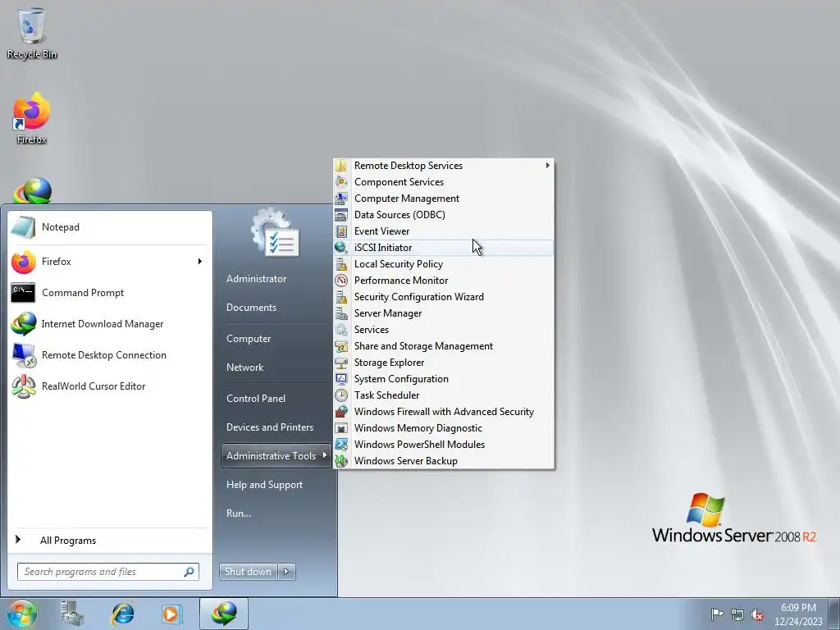Click the Event Viewer icon
Screen dimensions: 840x630
(x=341, y=231)
